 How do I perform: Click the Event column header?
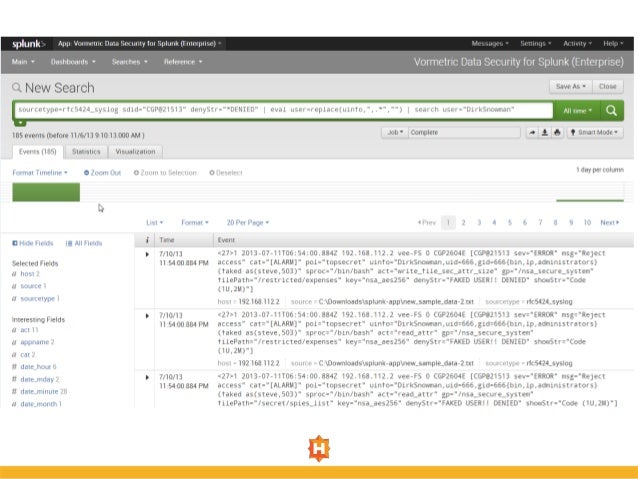point(226,240)
